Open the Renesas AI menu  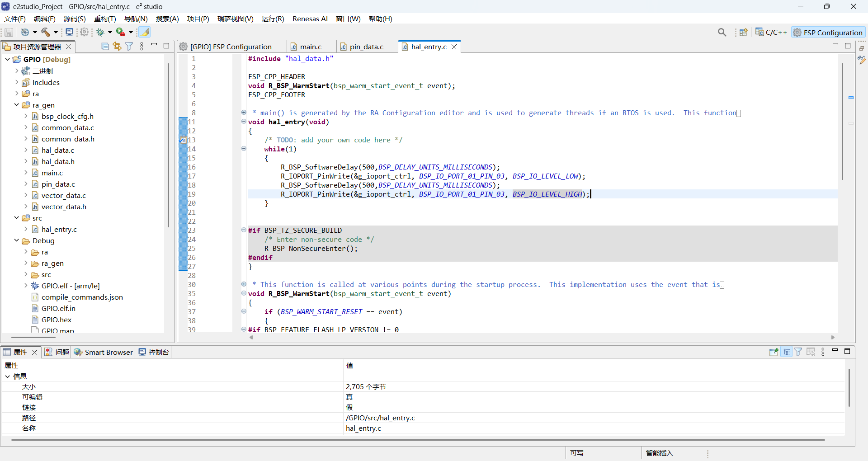(x=310, y=19)
